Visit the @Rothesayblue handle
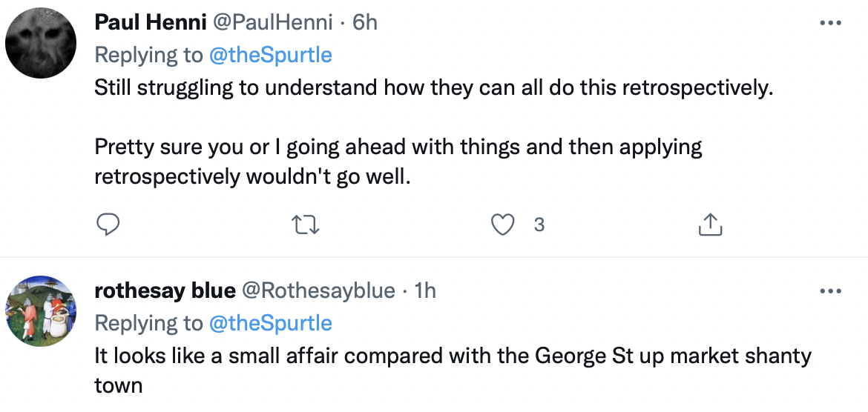 [319, 291]
